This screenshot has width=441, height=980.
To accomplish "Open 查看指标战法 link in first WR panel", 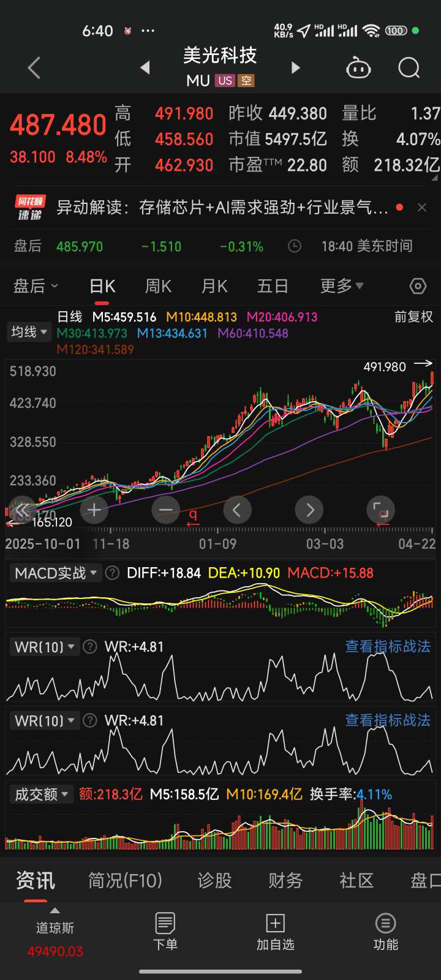I will [x=388, y=647].
